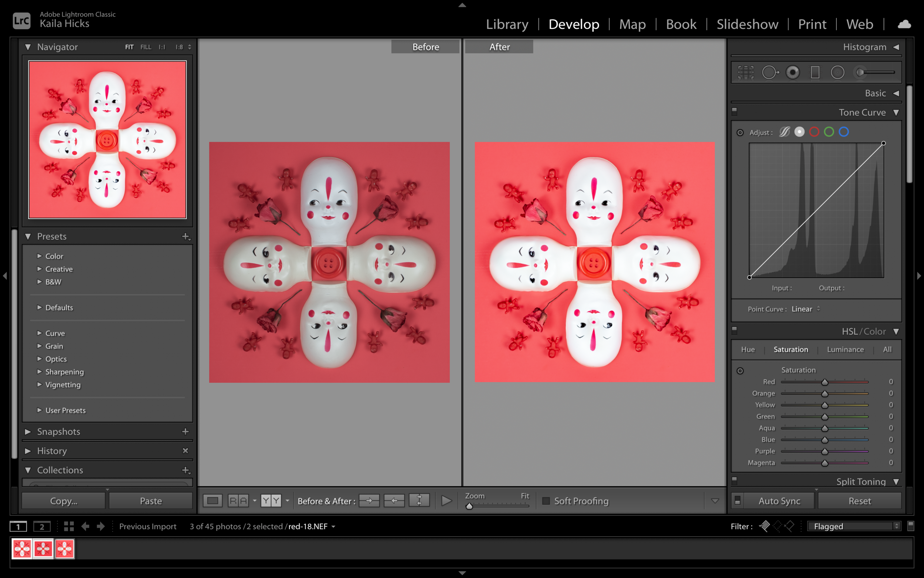924x578 pixels.
Task: Switch to Loupe single view mode
Action: tap(213, 500)
